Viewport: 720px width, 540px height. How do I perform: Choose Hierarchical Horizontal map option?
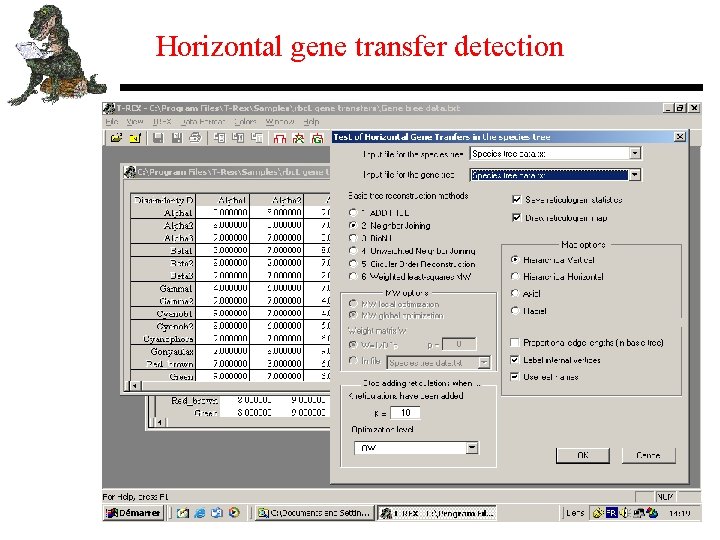(x=515, y=276)
